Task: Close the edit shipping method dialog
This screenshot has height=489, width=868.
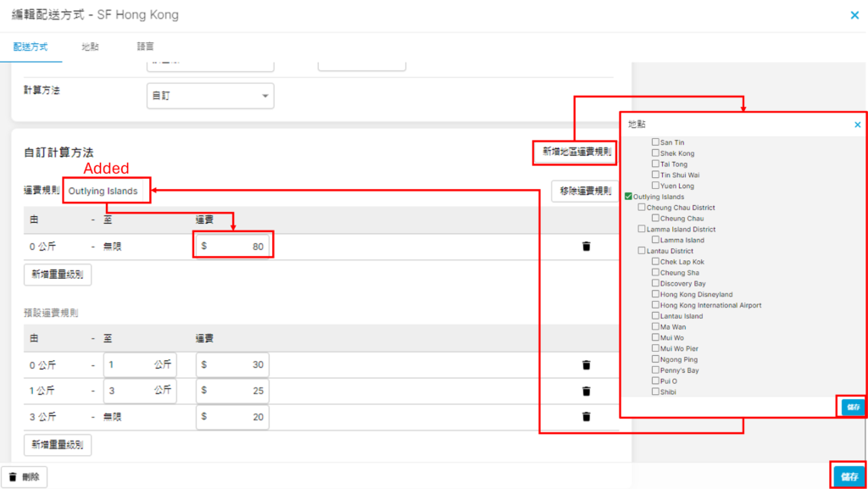Action: click(854, 14)
